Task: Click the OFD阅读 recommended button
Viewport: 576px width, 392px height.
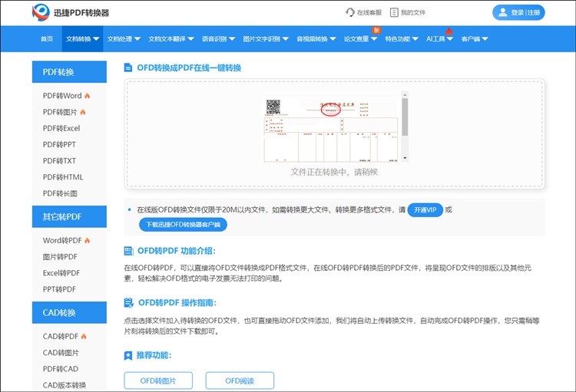Action: [x=240, y=380]
